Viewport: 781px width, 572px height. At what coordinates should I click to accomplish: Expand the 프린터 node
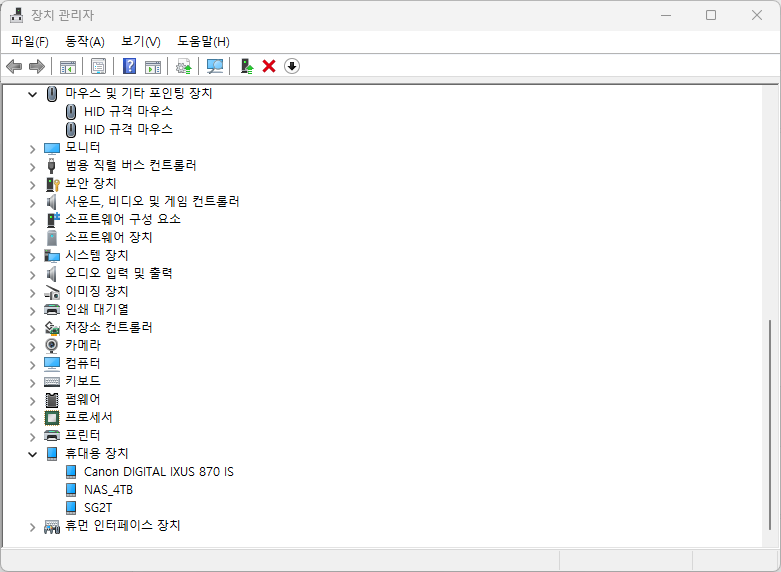coord(32,437)
